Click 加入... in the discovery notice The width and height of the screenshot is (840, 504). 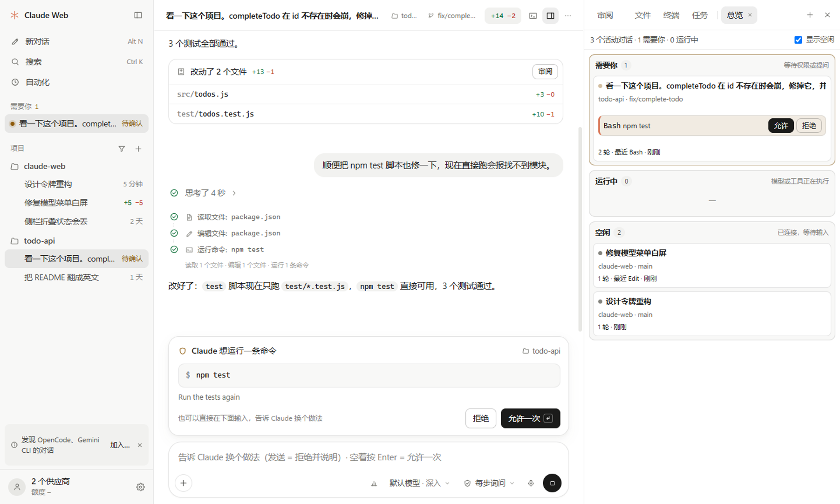point(120,445)
